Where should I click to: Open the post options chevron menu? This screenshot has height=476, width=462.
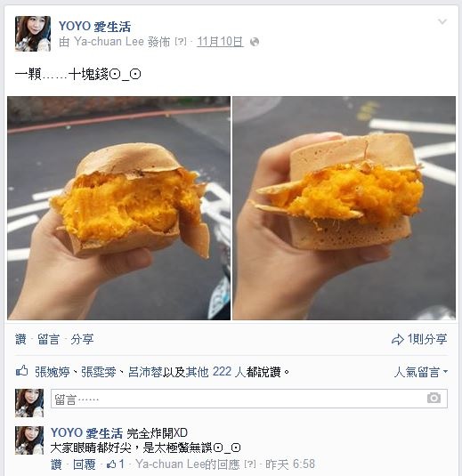pos(442,21)
